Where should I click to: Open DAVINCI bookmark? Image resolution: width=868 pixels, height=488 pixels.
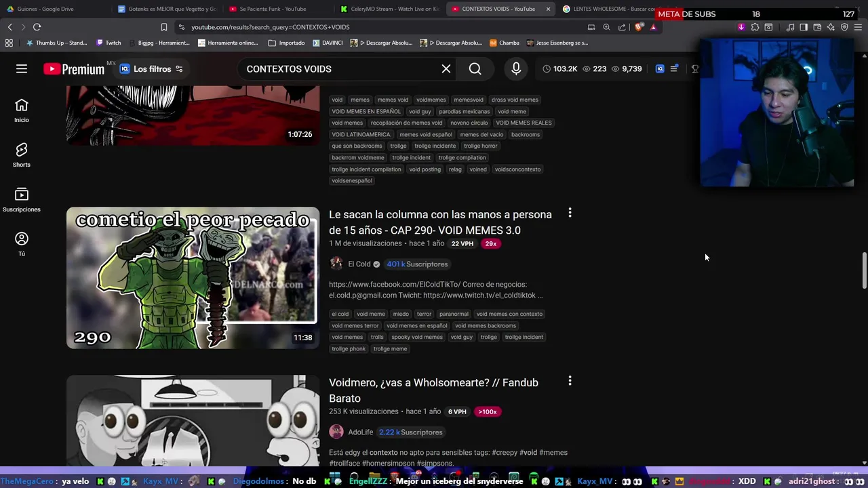[328, 43]
